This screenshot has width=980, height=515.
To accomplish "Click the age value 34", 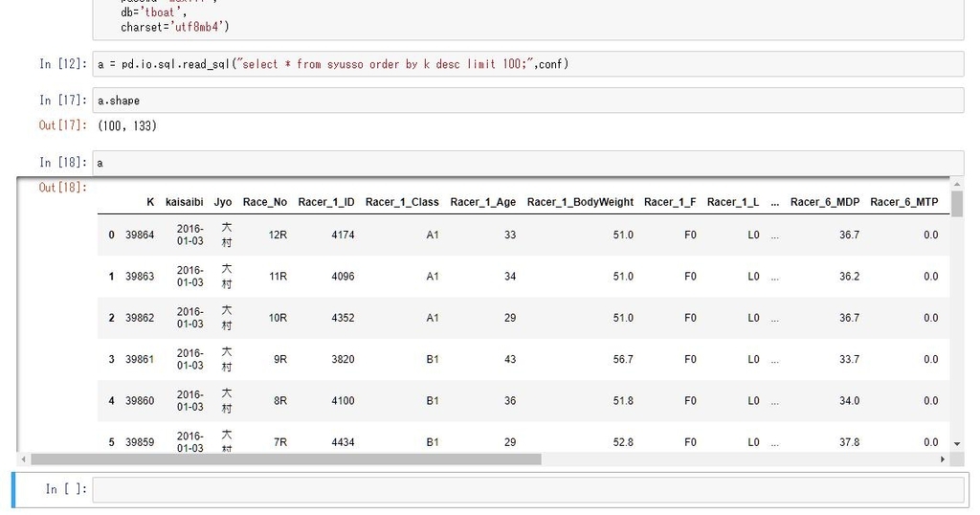I will point(510,277).
